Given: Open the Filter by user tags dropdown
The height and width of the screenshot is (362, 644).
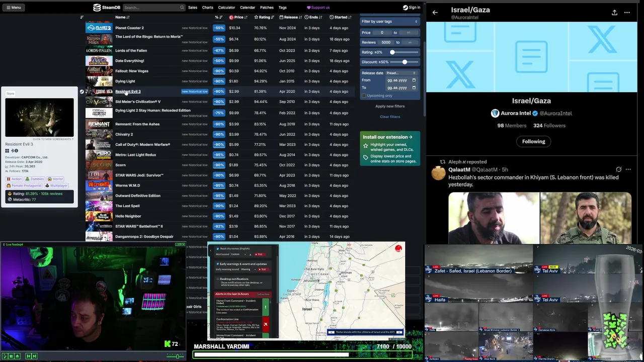Looking at the screenshot, I should click(x=389, y=22).
